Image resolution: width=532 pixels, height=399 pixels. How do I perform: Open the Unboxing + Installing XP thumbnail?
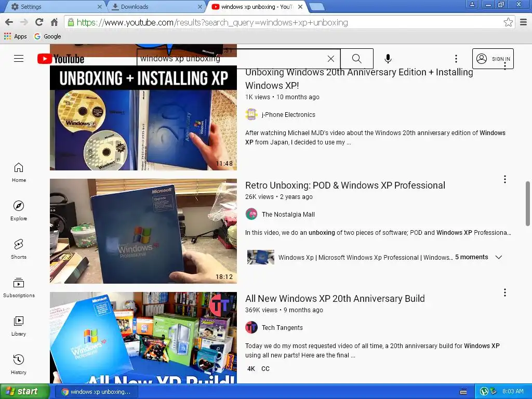(x=143, y=117)
